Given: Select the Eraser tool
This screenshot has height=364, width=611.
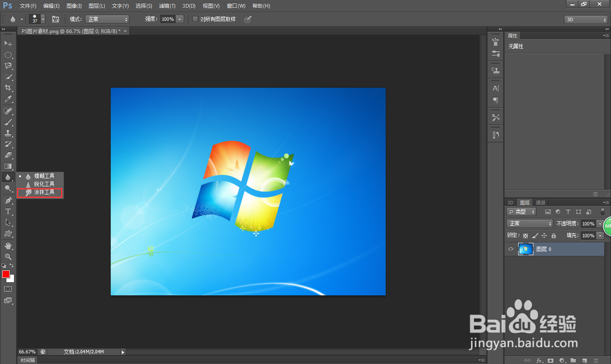Looking at the screenshot, I should point(8,155).
